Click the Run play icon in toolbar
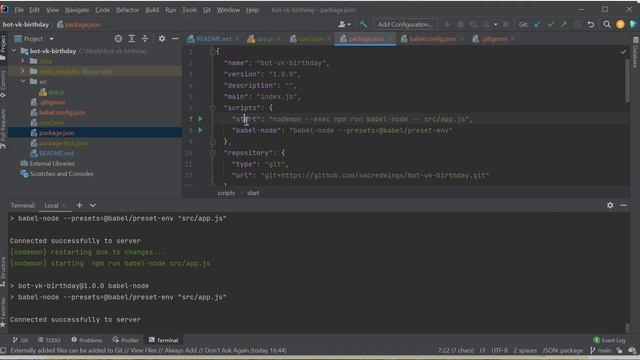640x360 pixels. click(x=447, y=24)
